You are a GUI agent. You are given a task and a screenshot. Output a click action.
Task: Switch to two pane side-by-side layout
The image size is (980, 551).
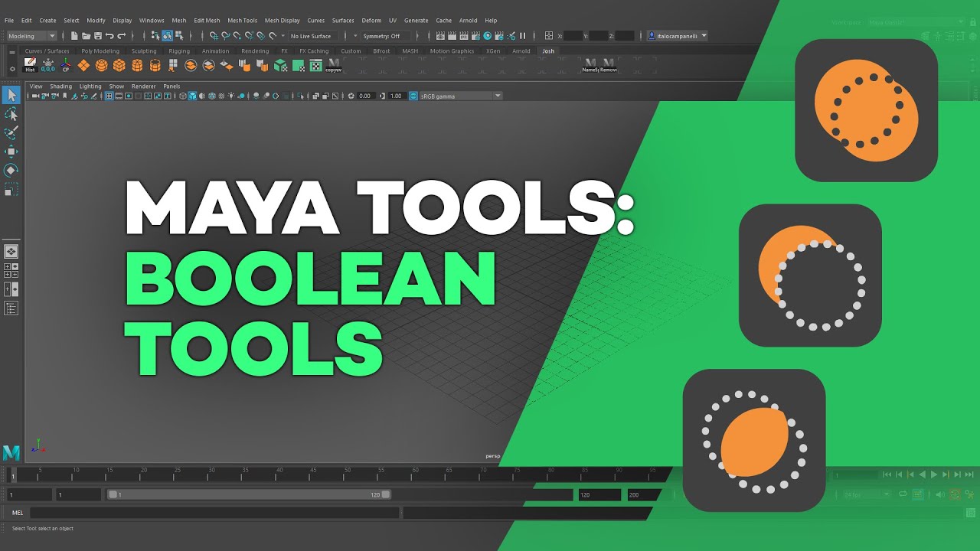point(11,289)
